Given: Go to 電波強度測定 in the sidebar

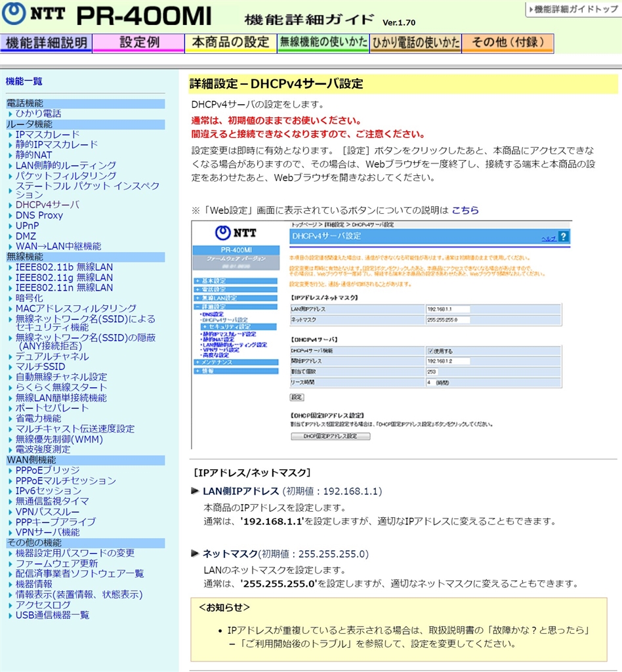Looking at the screenshot, I should 43,449.
